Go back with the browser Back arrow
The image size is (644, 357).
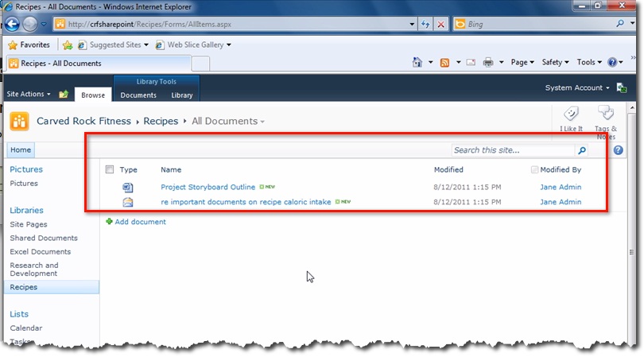click(12, 24)
